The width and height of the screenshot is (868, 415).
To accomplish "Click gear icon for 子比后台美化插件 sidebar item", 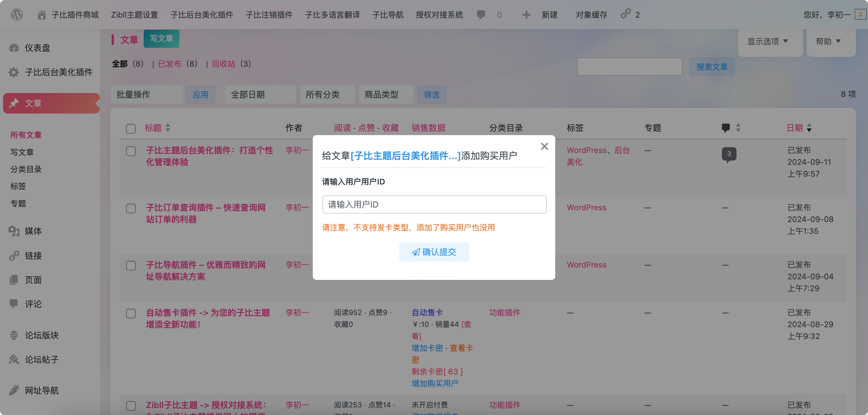I will (x=14, y=72).
